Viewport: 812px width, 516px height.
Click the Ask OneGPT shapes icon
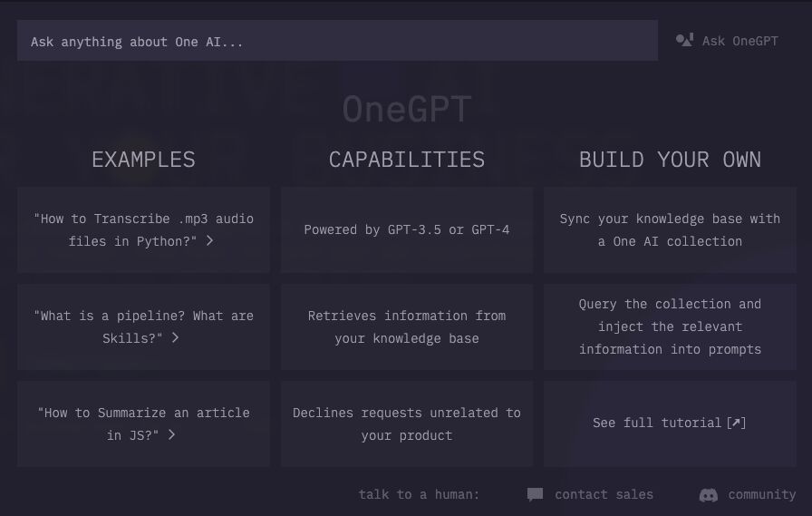(684, 40)
